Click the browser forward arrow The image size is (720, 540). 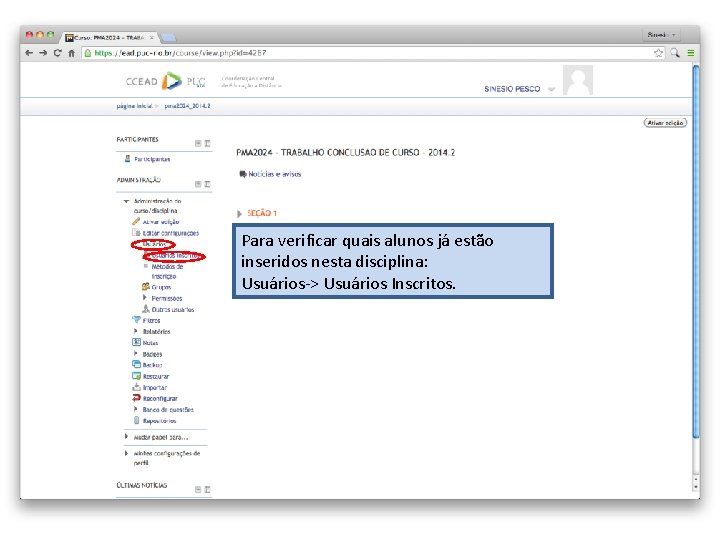tap(43, 53)
